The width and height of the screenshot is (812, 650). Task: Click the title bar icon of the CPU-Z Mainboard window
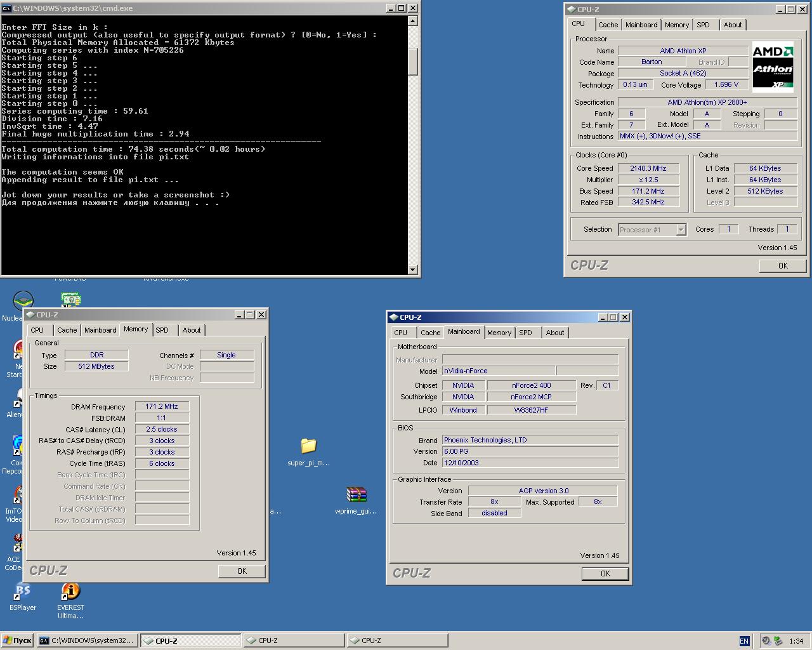[393, 317]
